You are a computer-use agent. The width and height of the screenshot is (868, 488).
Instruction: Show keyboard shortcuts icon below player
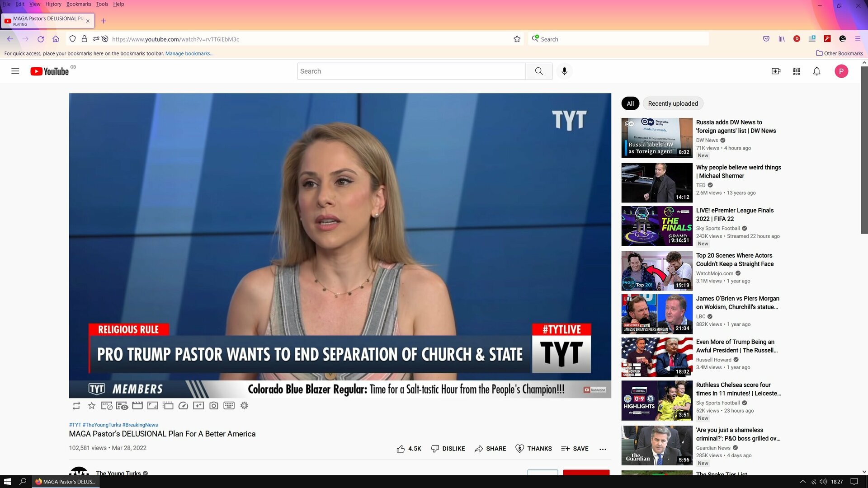(229, 406)
